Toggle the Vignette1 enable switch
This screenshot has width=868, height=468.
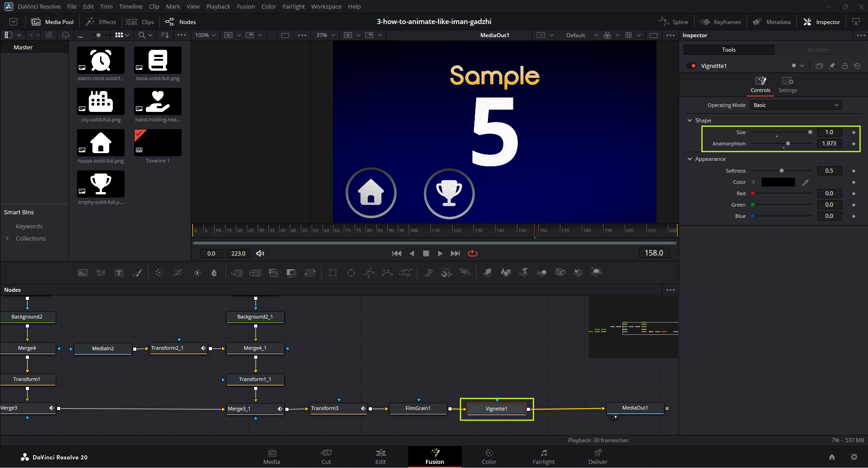click(x=691, y=66)
